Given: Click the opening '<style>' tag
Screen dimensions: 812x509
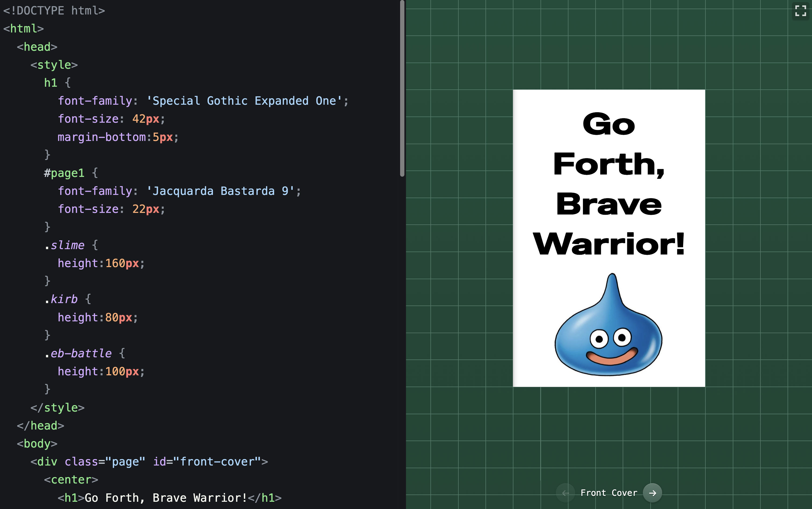Looking at the screenshot, I should pyautogui.click(x=54, y=65).
